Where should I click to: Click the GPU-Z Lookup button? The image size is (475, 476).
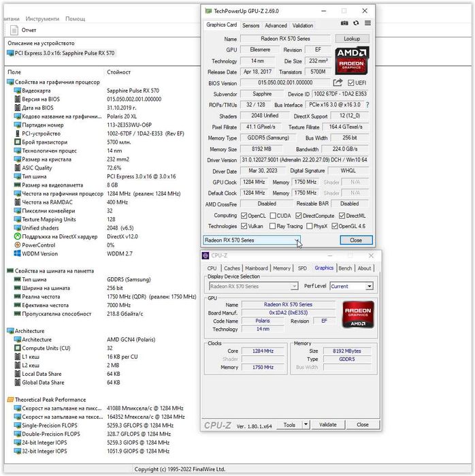click(352, 39)
